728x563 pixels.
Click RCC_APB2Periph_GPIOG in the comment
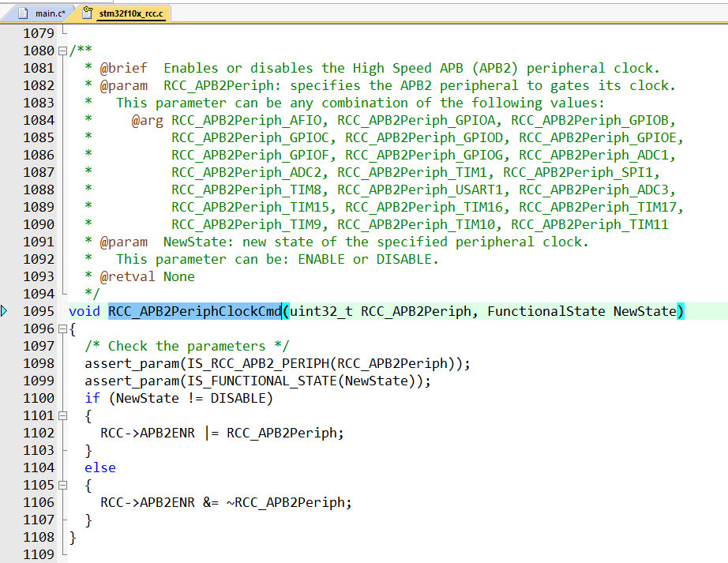(424, 155)
